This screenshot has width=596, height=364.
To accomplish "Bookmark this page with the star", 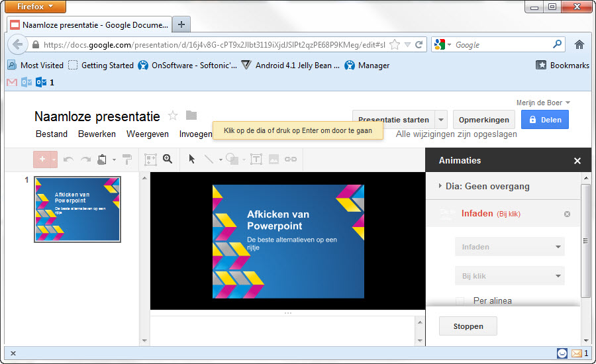I will [395, 45].
